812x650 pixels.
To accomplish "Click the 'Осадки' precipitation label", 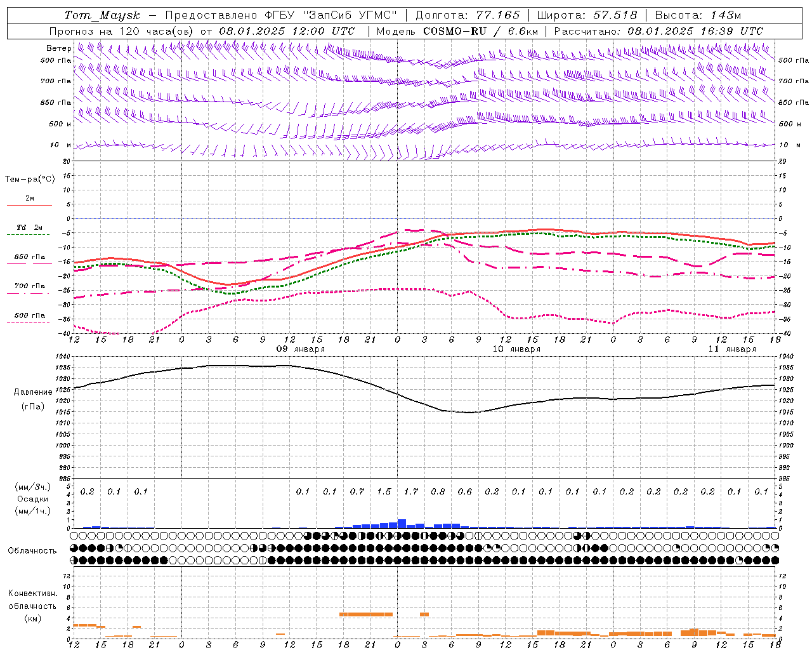I will pyautogui.click(x=33, y=500).
